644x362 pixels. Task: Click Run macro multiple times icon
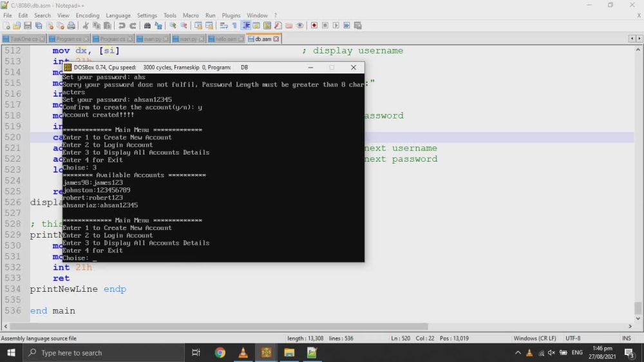(x=346, y=26)
